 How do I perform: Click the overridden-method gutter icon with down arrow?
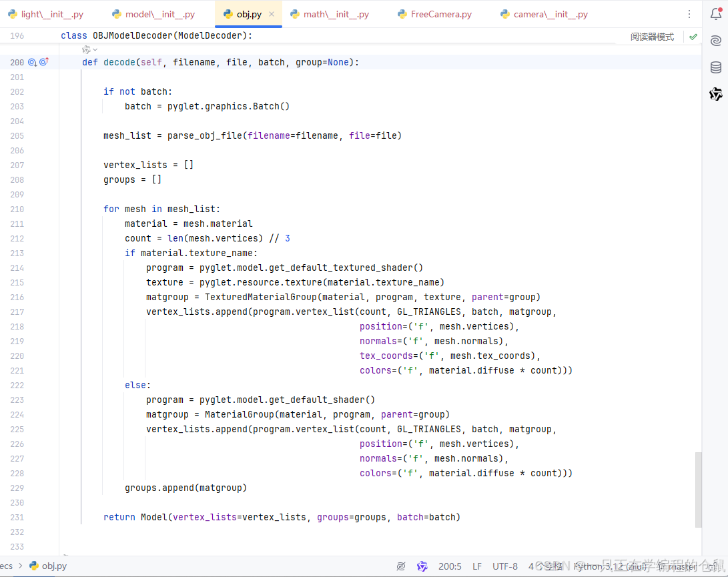coord(32,62)
